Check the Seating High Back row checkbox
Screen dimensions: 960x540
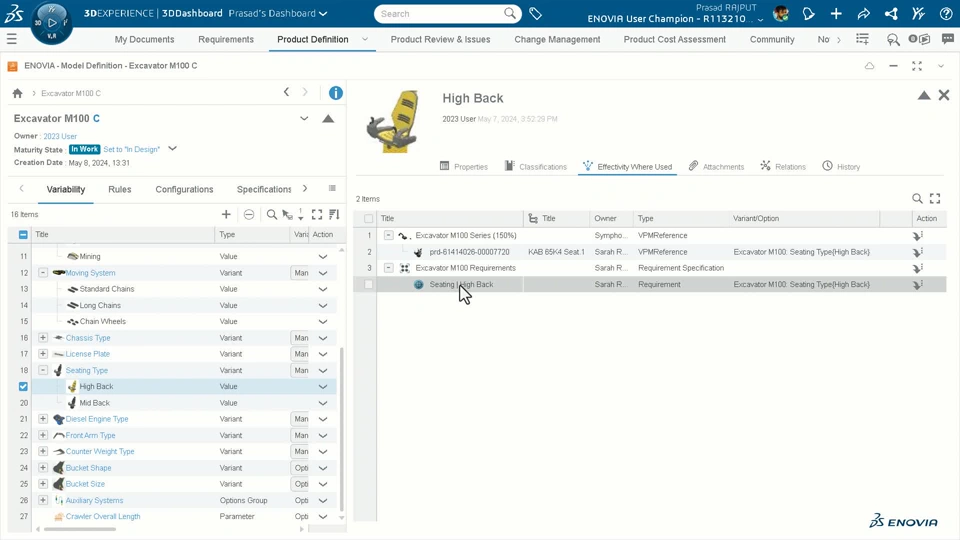(369, 284)
